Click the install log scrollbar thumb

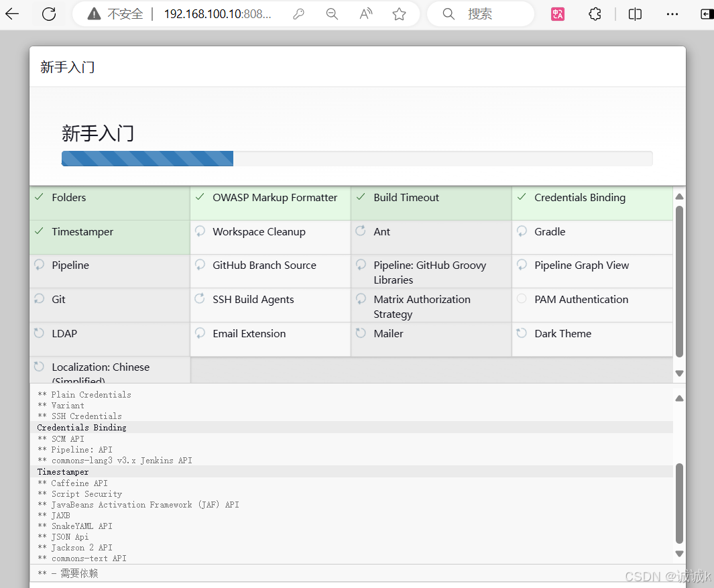coord(679,504)
